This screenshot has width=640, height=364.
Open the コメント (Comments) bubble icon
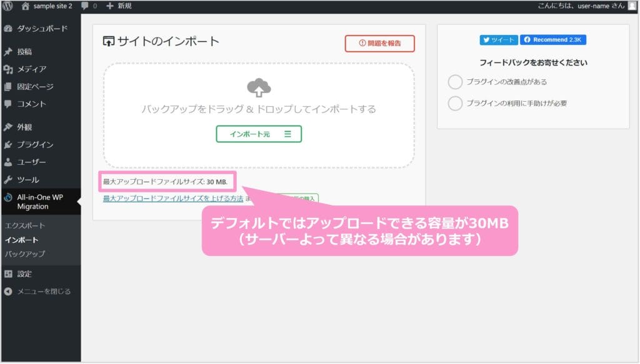click(x=8, y=104)
